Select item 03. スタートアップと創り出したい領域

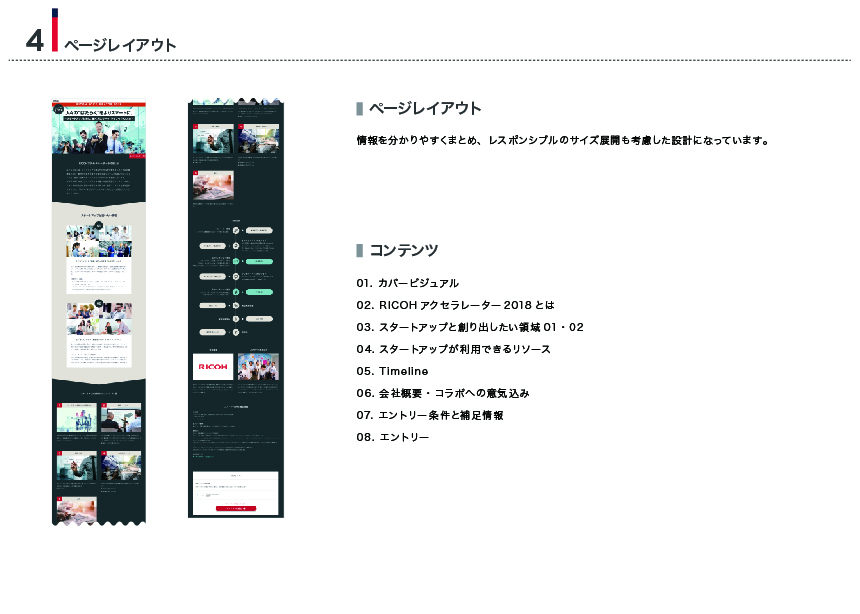tap(469, 327)
